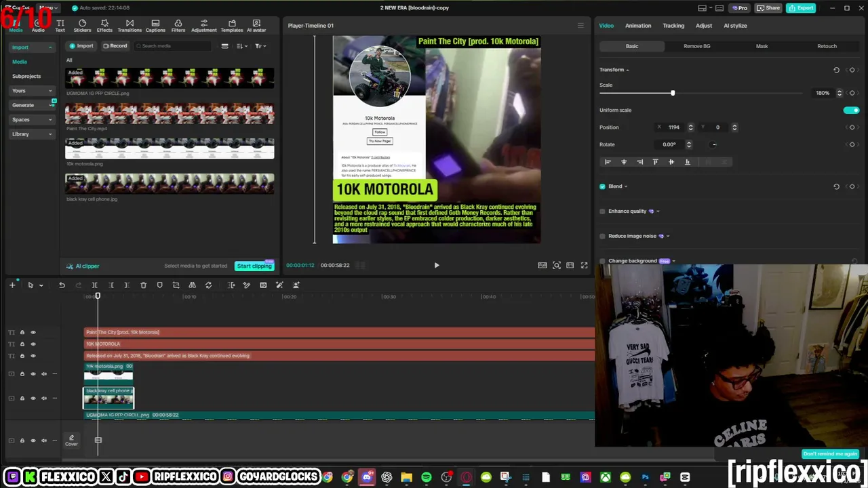Enable the Reduce image noise checkbox
868x488 pixels.
point(602,236)
